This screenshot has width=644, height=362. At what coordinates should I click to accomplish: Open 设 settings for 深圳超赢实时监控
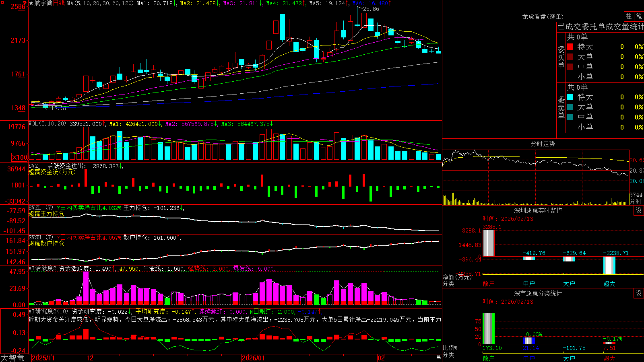[639, 210]
